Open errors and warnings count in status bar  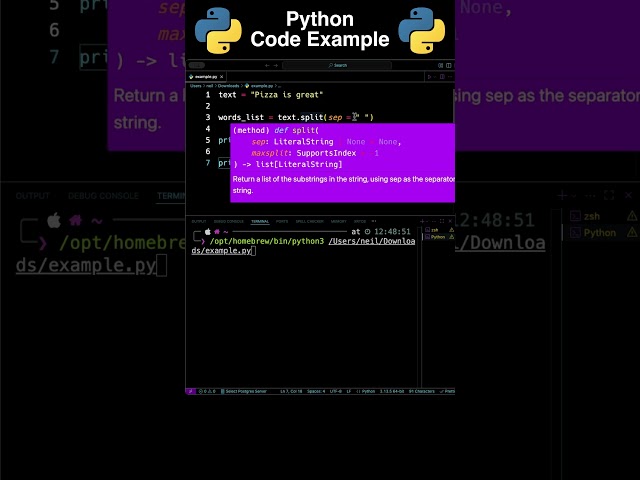pos(207,391)
